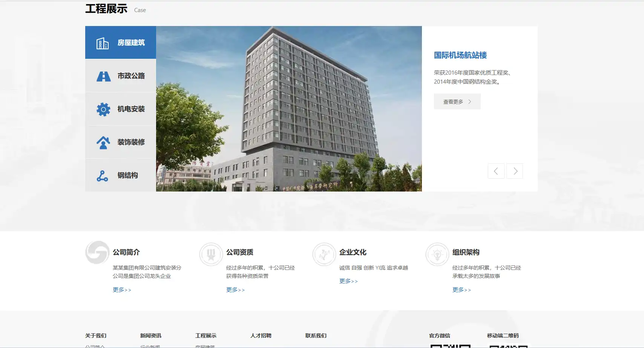The height and width of the screenshot is (348, 644).
Task: Click the decoration icon beside 装饰装修
Action: 103,143
